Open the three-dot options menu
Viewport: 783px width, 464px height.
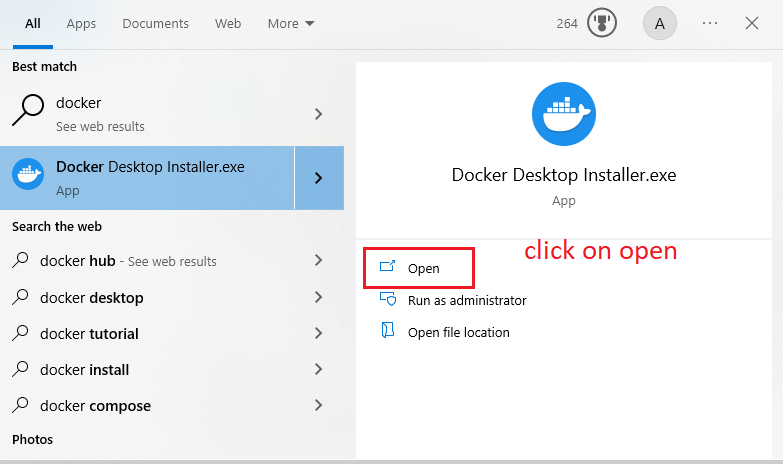pyautogui.click(x=710, y=23)
